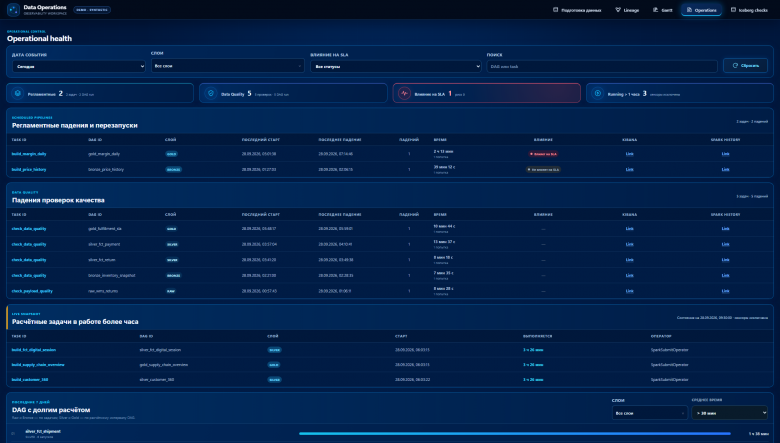Click the Data Quality 5 summary card
The width and height of the screenshot is (780, 443).
point(293,93)
